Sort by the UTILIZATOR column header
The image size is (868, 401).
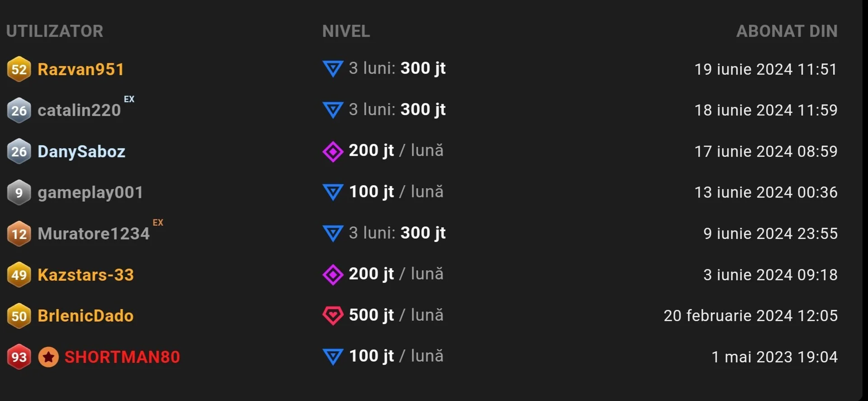(x=55, y=31)
